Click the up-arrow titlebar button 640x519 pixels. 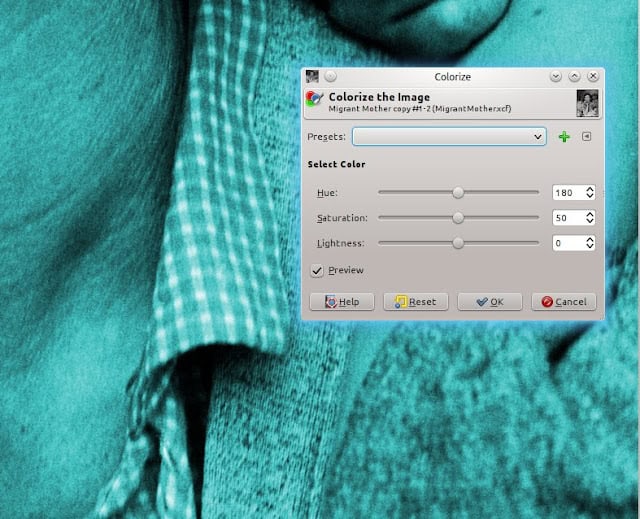pos(574,76)
